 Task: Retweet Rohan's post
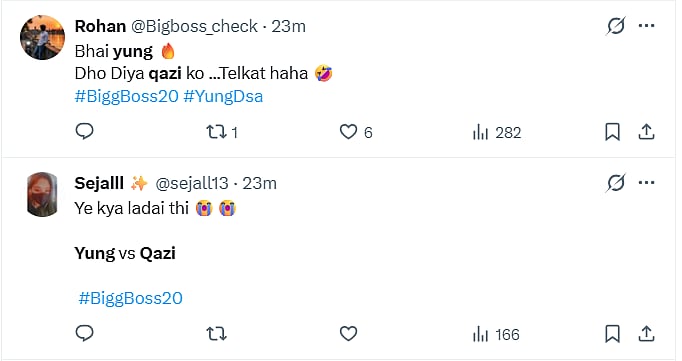pyautogui.click(x=222, y=132)
